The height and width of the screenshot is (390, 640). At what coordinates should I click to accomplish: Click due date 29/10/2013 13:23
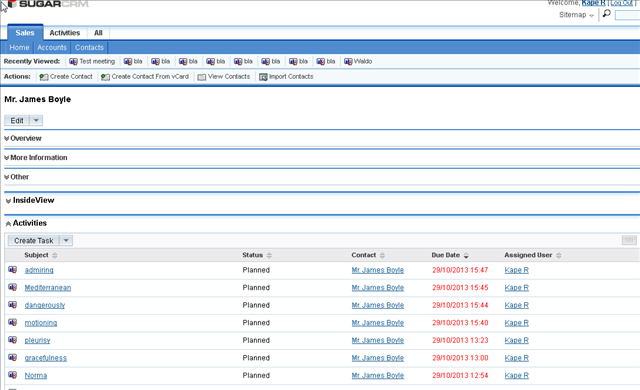click(x=460, y=340)
